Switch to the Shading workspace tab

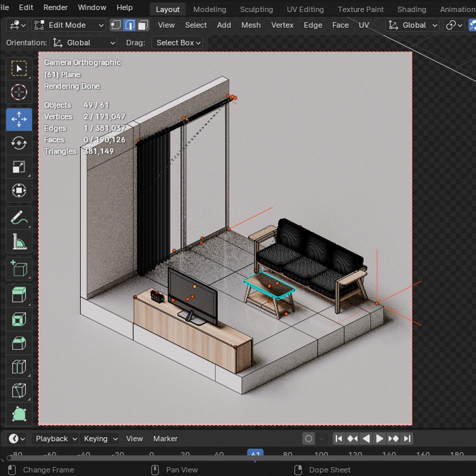[x=412, y=9]
